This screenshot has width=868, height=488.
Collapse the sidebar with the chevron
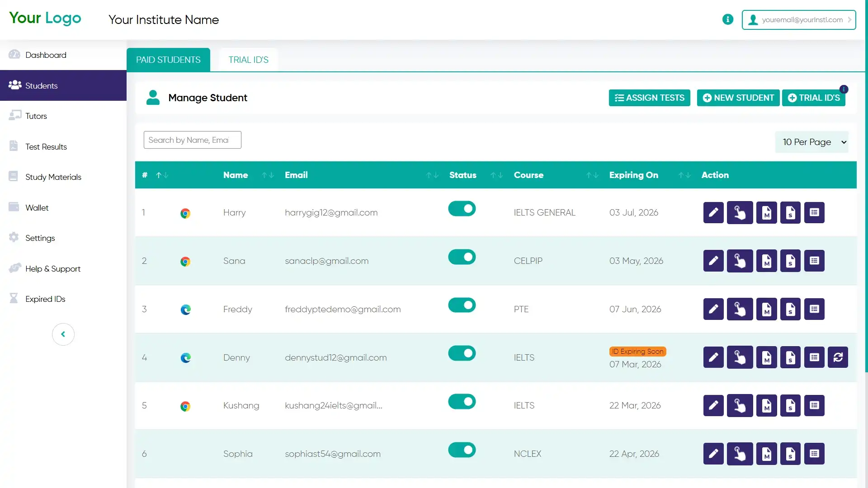tap(63, 334)
